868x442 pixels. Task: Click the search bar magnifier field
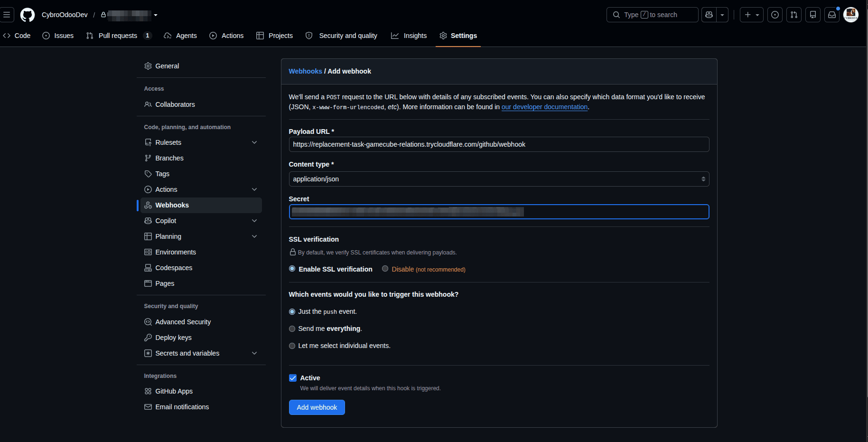pyautogui.click(x=653, y=15)
